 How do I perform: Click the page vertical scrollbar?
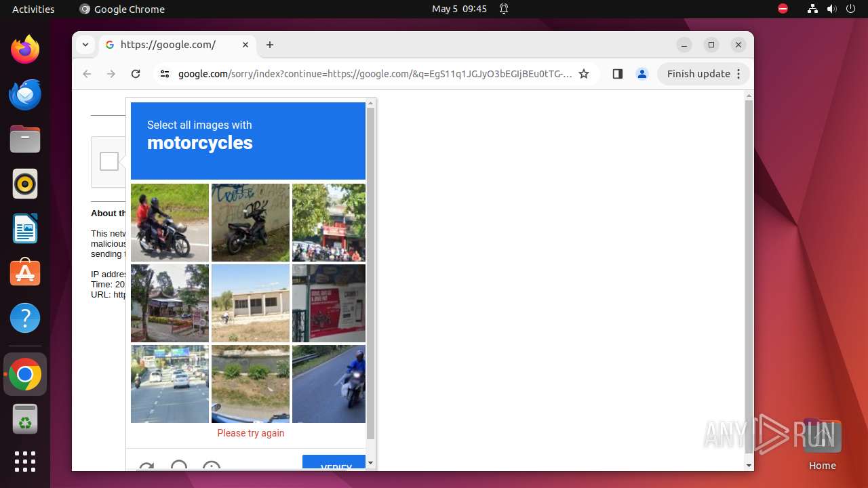click(x=749, y=275)
